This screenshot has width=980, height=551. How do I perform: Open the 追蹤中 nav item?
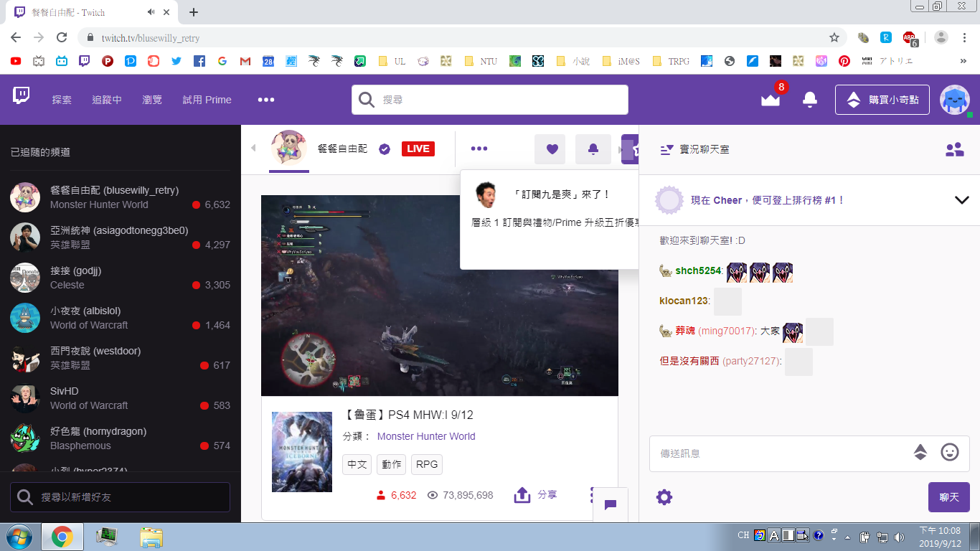point(107,100)
